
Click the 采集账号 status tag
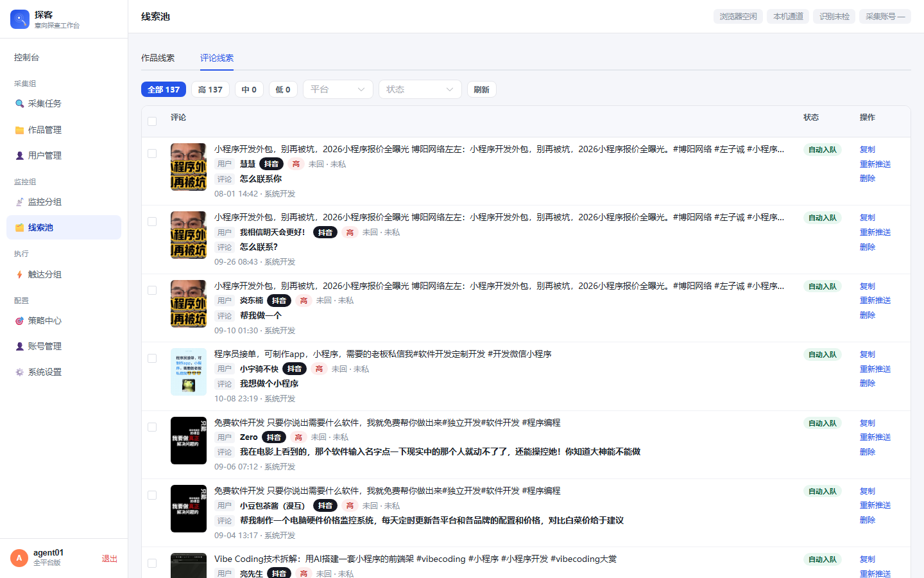coord(885,17)
